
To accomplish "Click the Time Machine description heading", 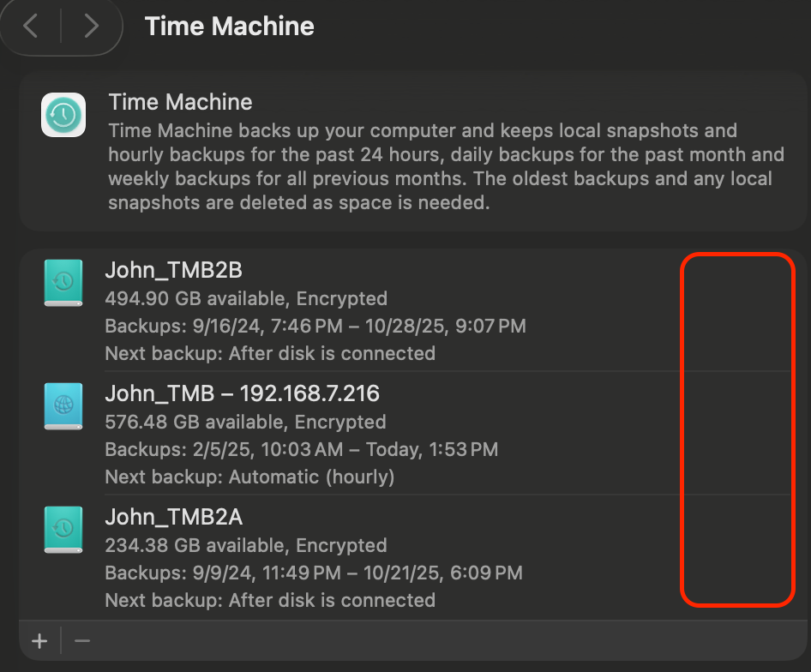I will coord(181,102).
